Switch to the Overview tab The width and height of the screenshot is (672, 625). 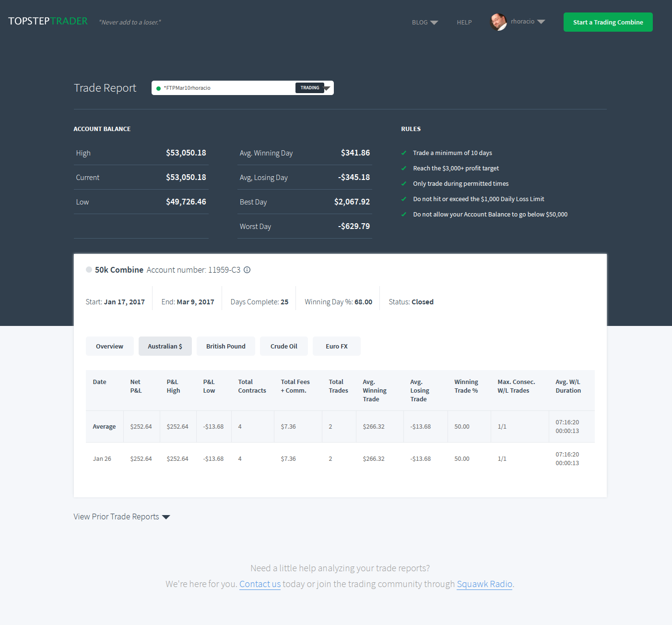pyautogui.click(x=110, y=346)
